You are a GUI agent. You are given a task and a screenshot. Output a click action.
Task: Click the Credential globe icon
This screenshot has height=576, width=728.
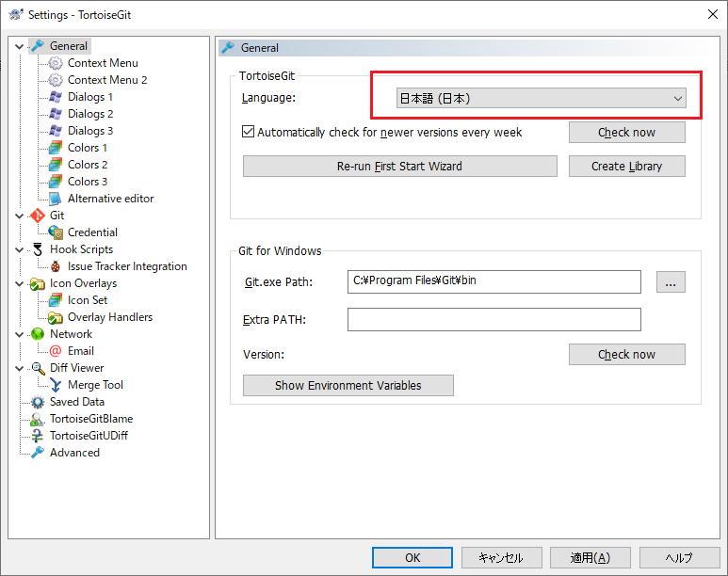[x=56, y=232]
